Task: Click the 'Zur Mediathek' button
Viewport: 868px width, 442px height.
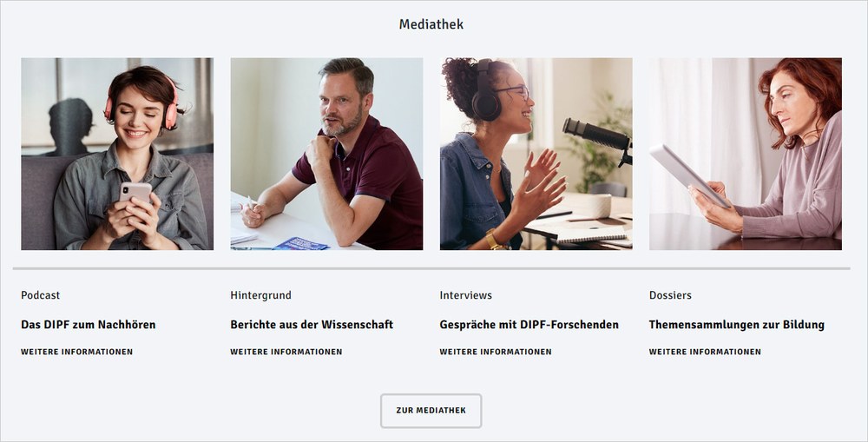Action: pos(431,411)
